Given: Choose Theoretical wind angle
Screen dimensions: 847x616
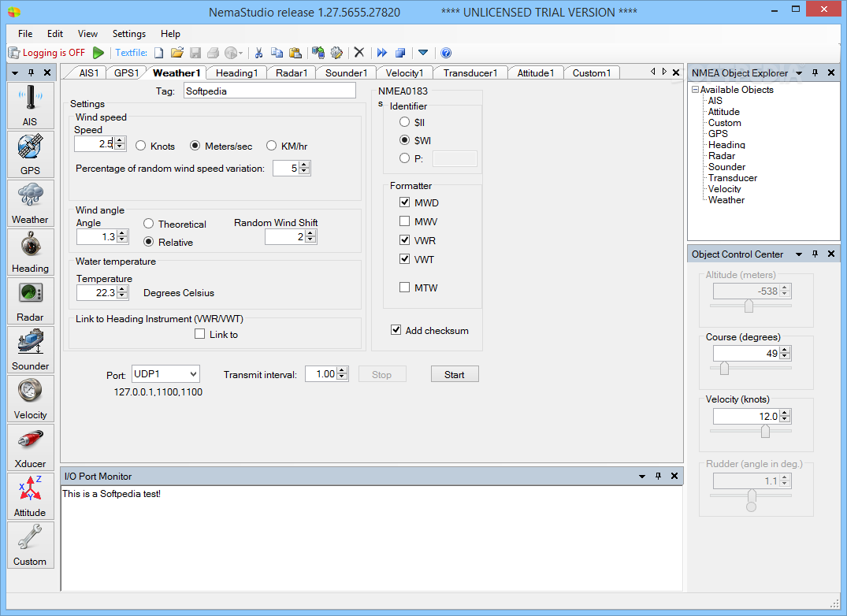Looking at the screenshot, I should [x=174, y=224].
